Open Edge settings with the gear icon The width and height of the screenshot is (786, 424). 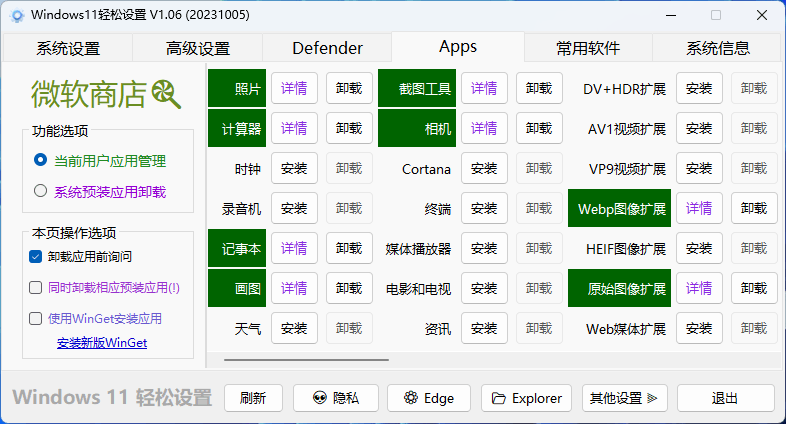(x=428, y=398)
